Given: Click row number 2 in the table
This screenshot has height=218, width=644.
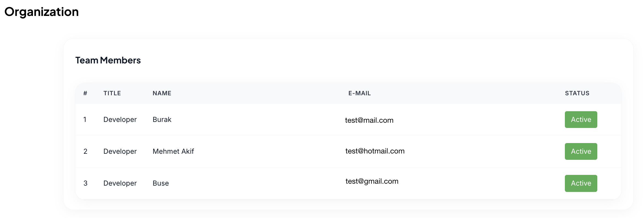Looking at the screenshot, I should pos(85,151).
